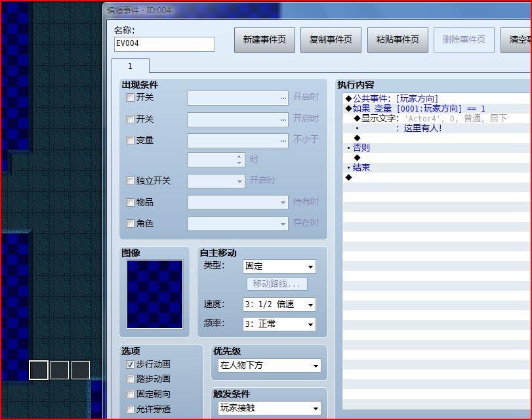Image resolution: width=532 pixels, height=420 pixels.
Task: Select event page tab 1
Action: tap(131, 66)
